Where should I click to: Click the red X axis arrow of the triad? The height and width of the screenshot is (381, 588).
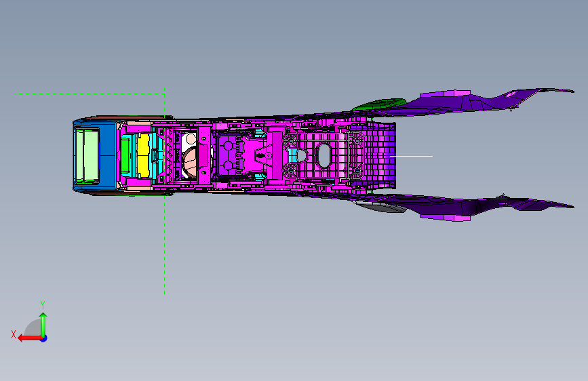tap(30, 338)
